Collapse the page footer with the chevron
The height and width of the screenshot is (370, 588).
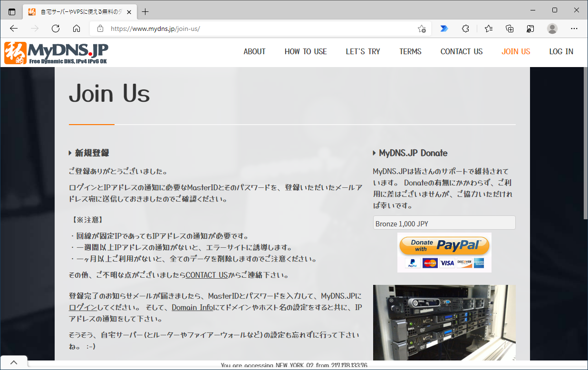click(x=14, y=361)
